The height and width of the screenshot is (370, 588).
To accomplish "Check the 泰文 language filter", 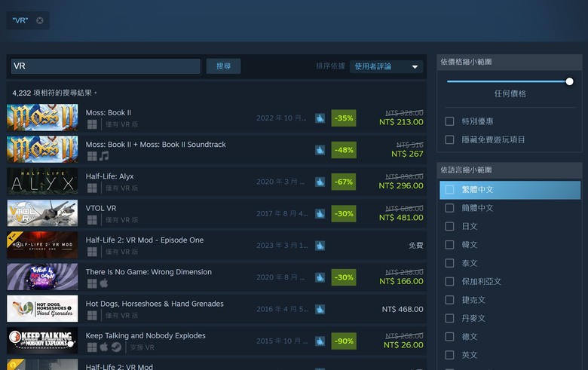I will 449,263.
